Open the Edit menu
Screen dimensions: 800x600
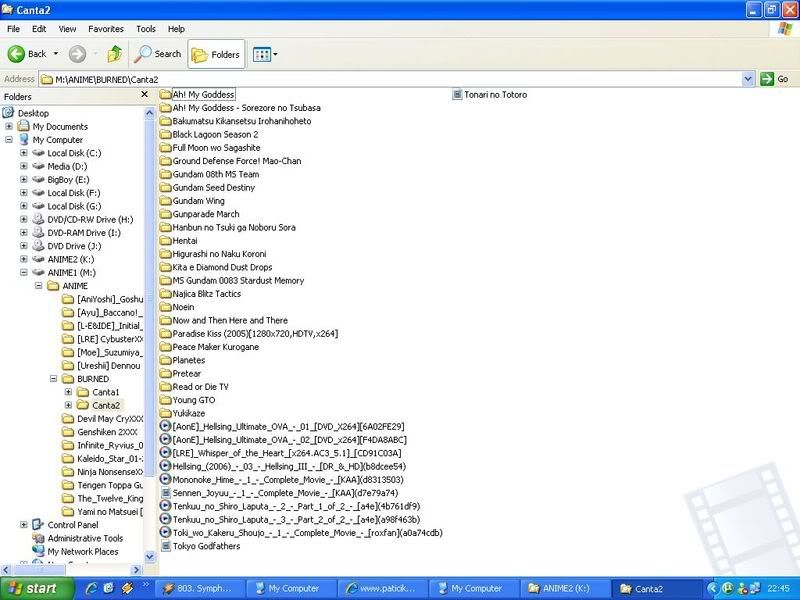pos(39,29)
